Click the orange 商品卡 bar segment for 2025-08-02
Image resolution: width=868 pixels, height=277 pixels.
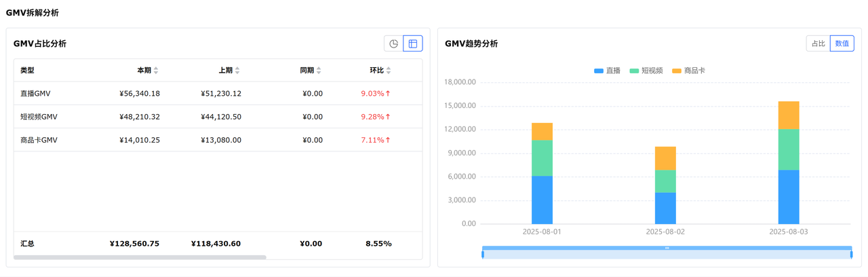665,158
